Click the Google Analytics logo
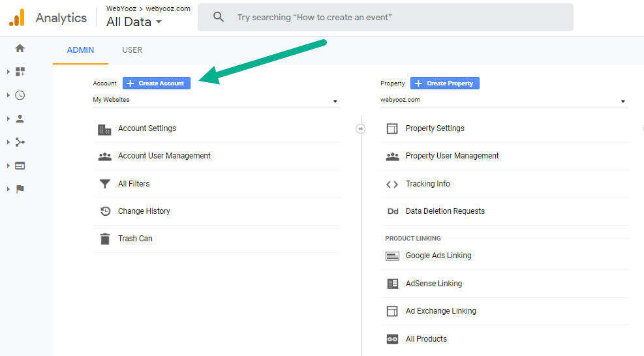The height and width of the screenshot is (356, 644). [x=17, y=18]
